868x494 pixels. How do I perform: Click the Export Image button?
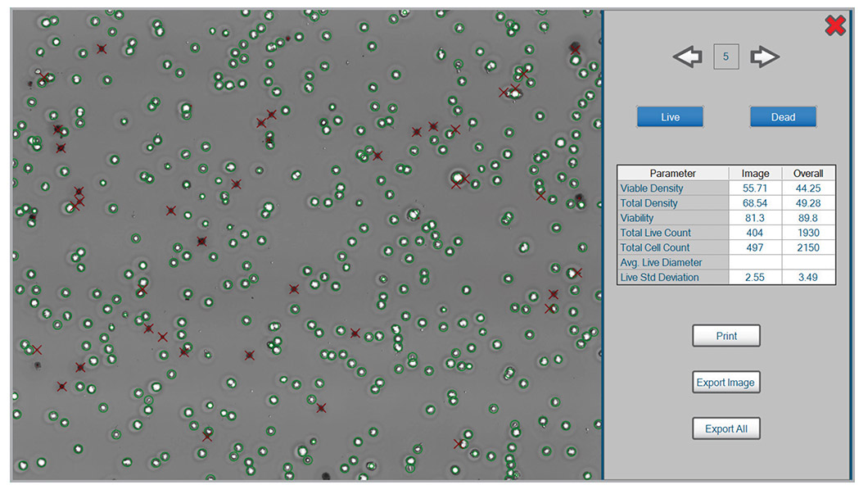pos(726,383)
